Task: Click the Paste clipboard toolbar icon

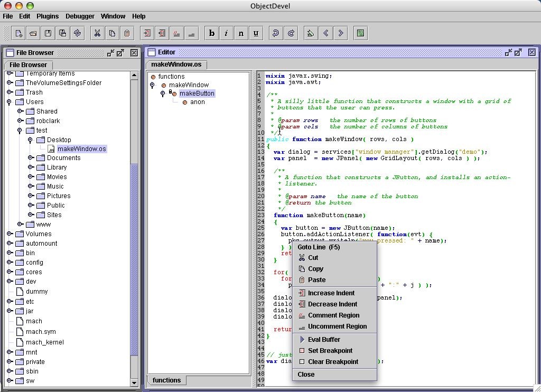Action: [127, 33]
